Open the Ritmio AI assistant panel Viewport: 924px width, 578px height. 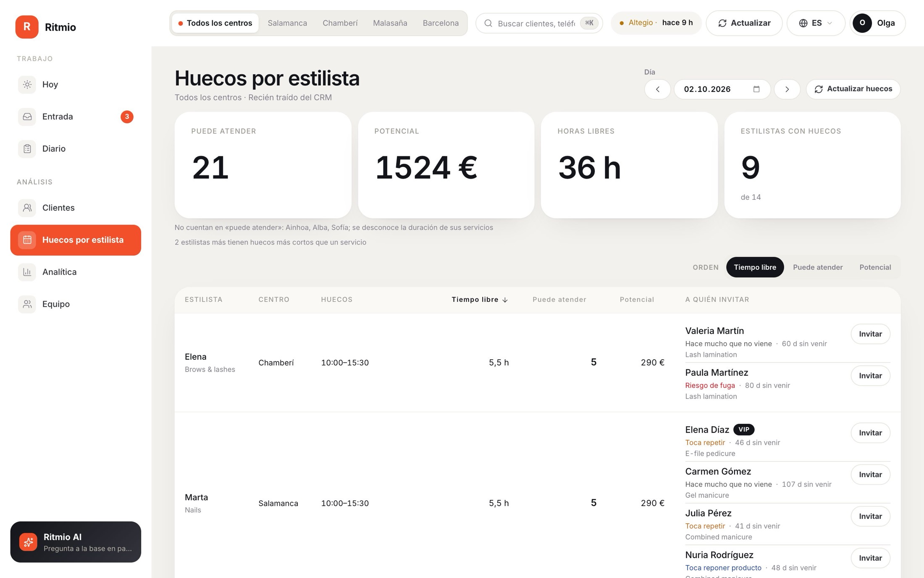(76, 542)
